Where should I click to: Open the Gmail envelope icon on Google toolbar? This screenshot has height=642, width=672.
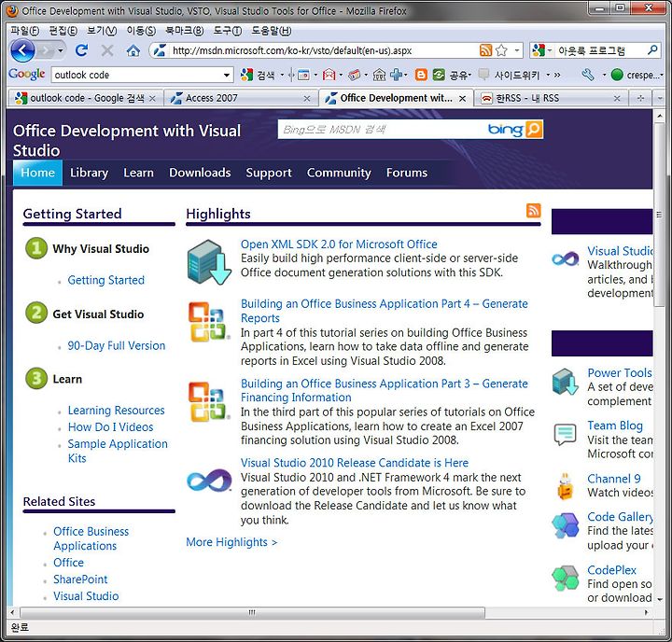point(329,75)
